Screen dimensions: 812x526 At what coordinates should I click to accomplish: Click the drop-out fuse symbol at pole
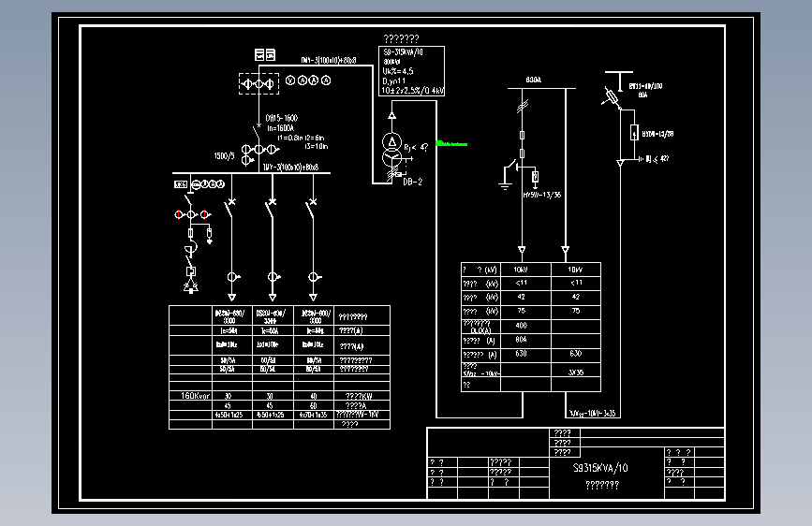[x=613, y=98]
